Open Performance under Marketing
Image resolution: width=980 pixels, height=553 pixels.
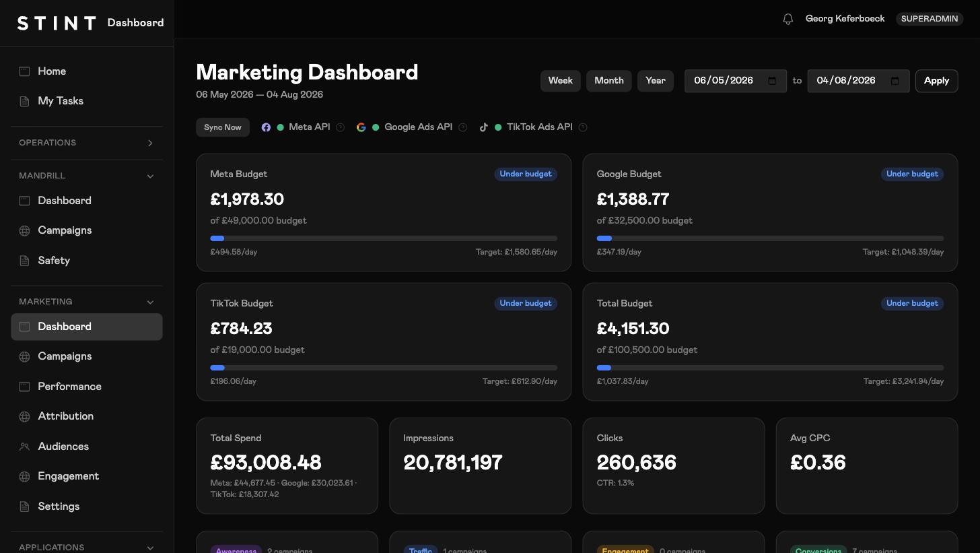(87, 387)
